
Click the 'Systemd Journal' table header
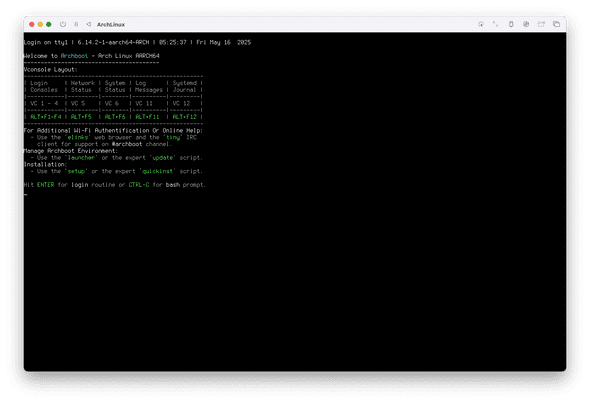pos(184,87)
